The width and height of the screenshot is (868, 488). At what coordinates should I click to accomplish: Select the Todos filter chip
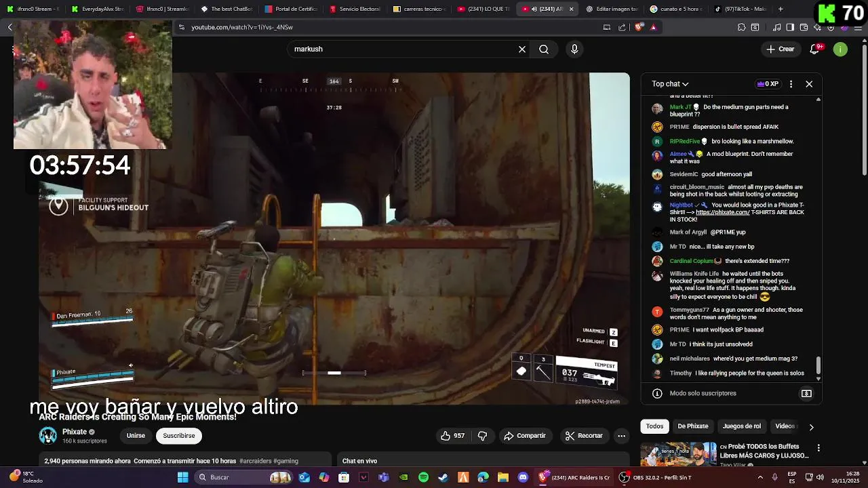click(654, 426)
